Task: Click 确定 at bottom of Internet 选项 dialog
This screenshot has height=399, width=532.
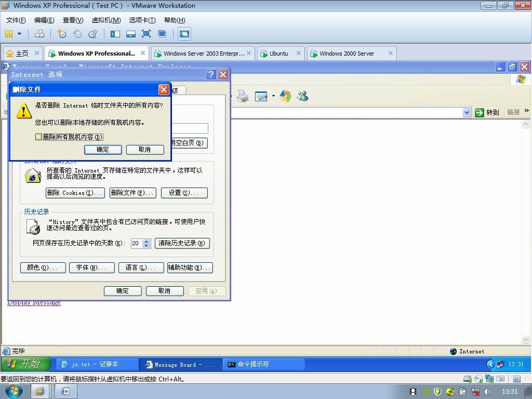Action: (x=123, y=291)
